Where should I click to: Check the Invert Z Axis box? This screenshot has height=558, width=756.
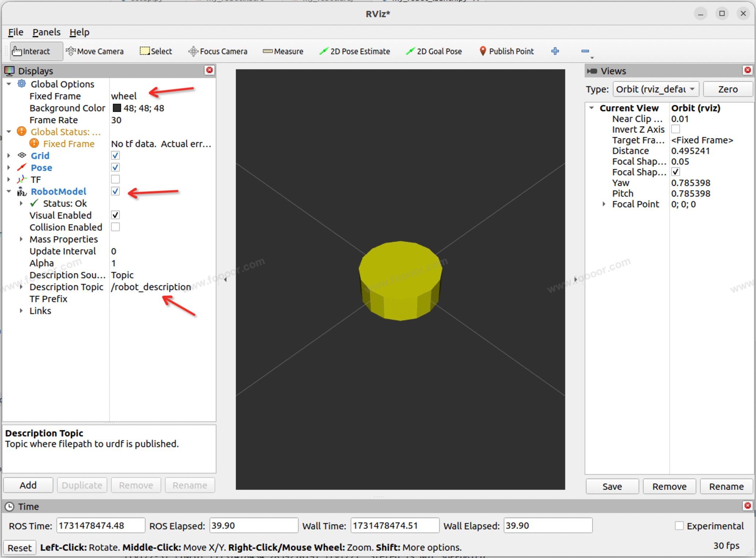(x=675, y=129)
